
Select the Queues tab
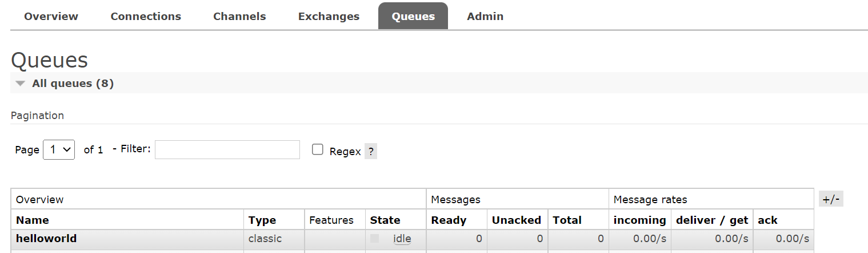point(413,16)
